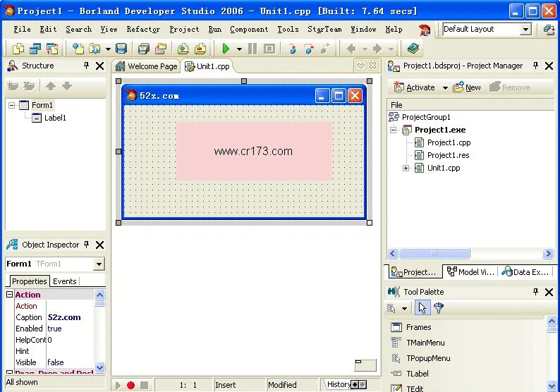Pin the Object Inspector panel
This screenshot has height=392, width=560.
86,245
